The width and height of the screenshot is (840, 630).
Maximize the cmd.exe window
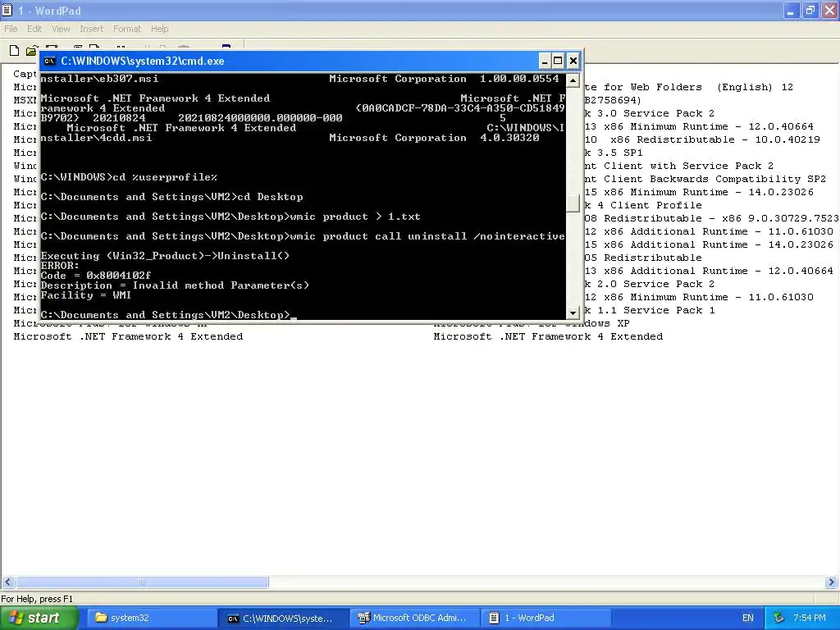[558, 61]
